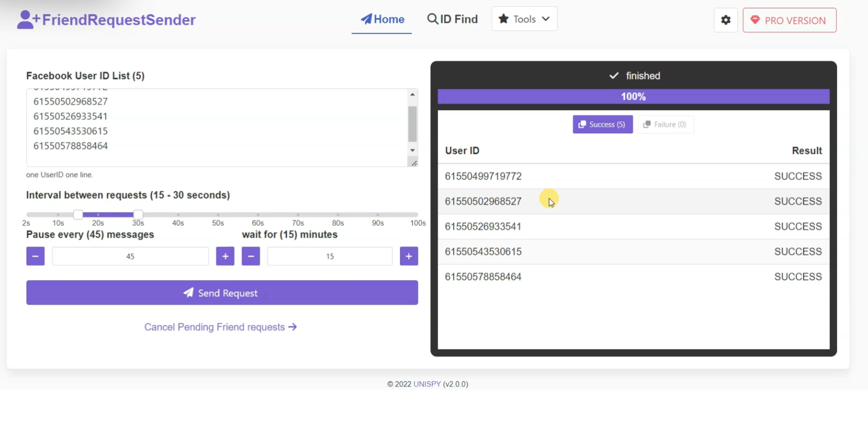
Task: Increase the wait minutes with plus button
Action: pos(409,256)
